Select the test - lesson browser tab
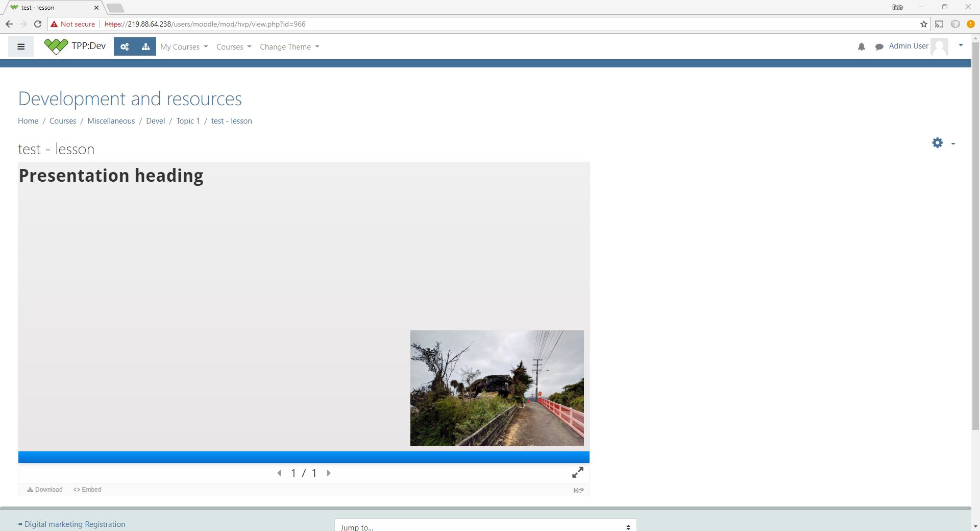This screenshot has height=531, width=980. [53, 8]
